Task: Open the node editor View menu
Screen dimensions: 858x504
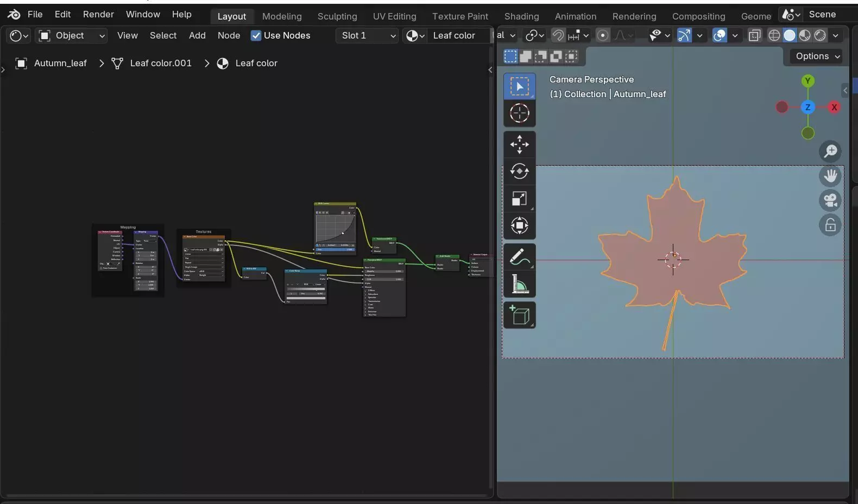Action: 127,36
